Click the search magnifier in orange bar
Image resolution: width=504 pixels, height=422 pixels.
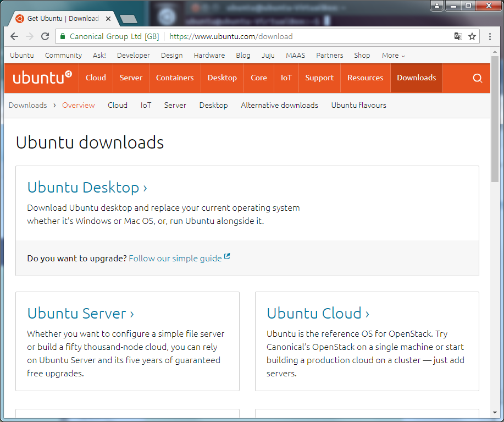point(477,78)
